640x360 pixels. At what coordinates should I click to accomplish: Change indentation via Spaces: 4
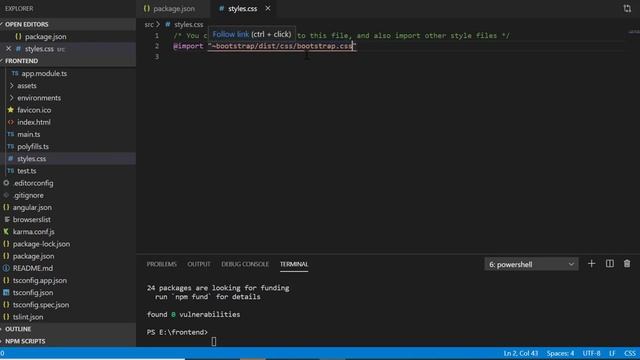click(560, 353)
